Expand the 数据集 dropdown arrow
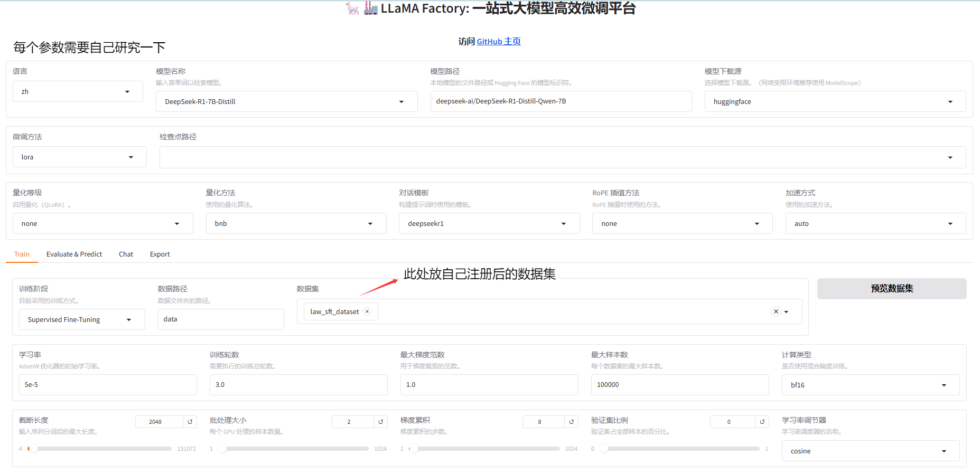This screenshot has height=474, width=980. pos(787,312)
